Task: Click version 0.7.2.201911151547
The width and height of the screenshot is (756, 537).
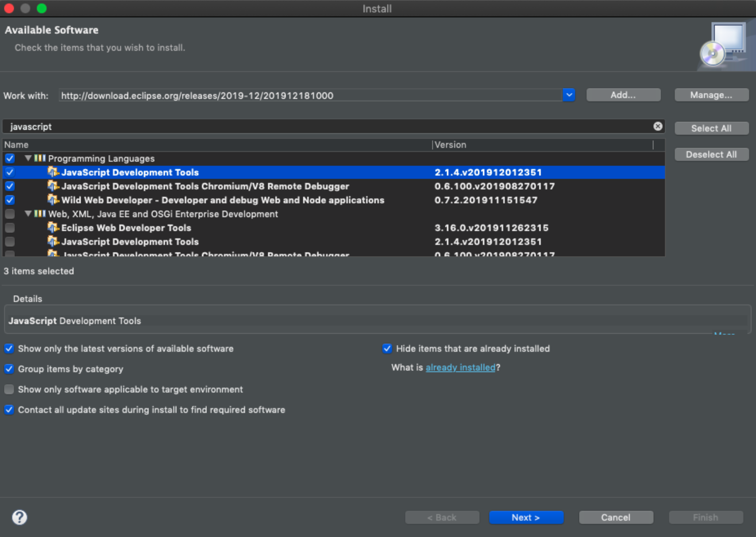Action: tap(486, 200)
